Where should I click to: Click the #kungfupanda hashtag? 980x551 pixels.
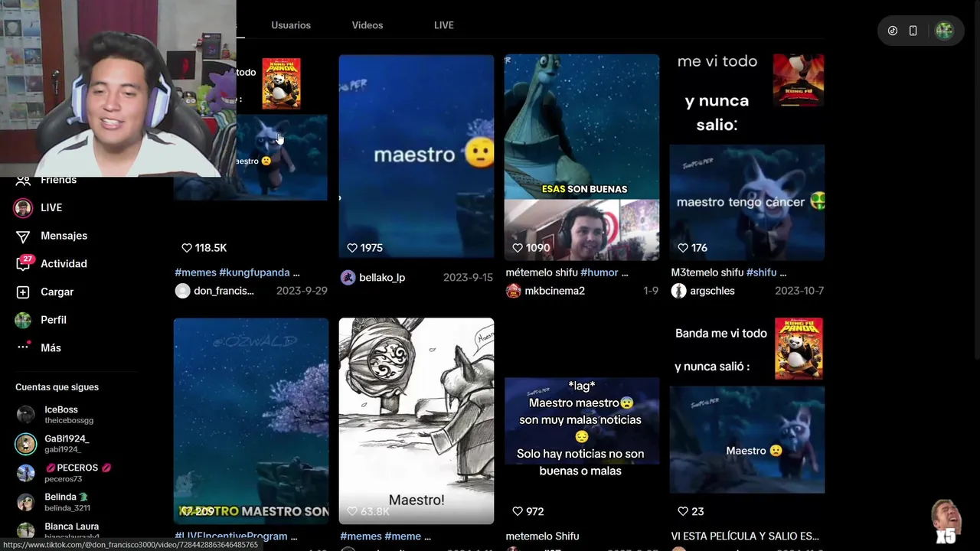(254, 272)
